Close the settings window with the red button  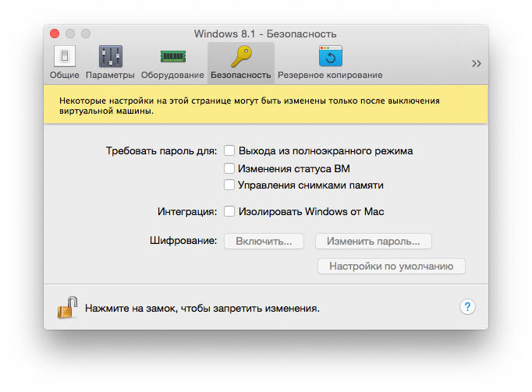click(55, 34)
